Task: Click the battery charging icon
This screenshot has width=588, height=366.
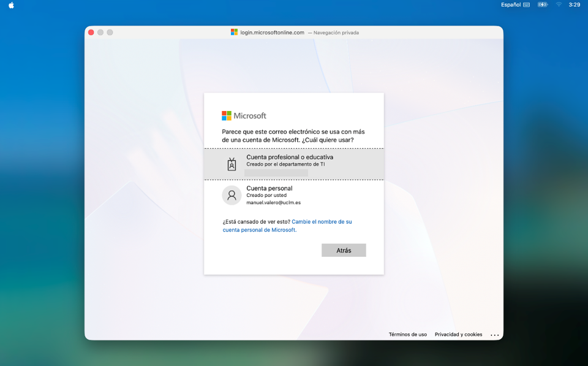Action: (x=542, y=5)
